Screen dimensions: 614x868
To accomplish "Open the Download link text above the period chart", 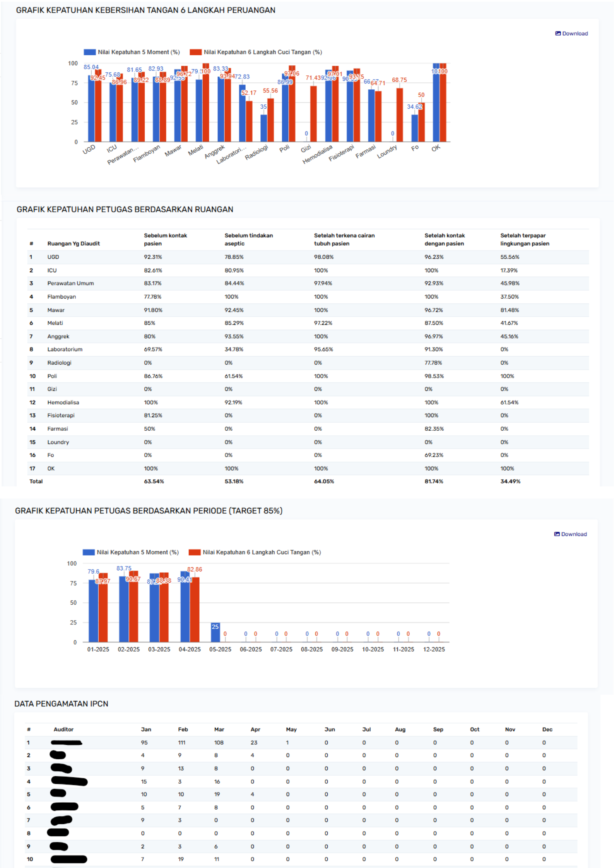I will tap(574, 534).
